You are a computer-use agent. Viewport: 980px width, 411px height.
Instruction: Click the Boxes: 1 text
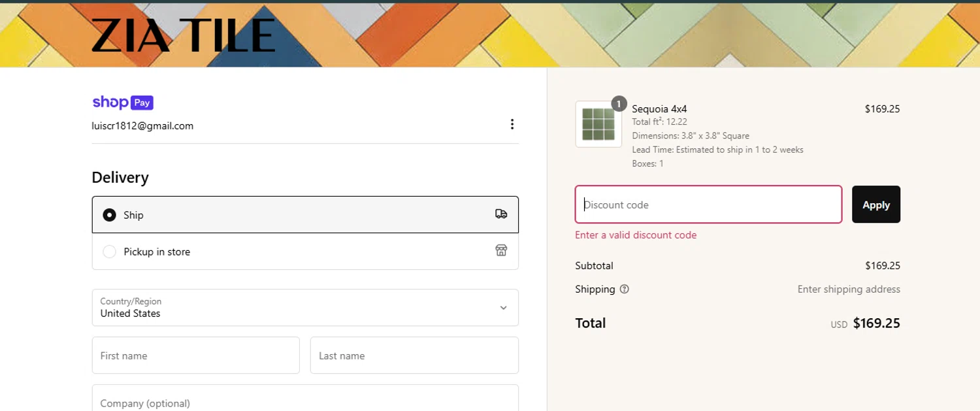pyautogui.click(x=647, y=163)
